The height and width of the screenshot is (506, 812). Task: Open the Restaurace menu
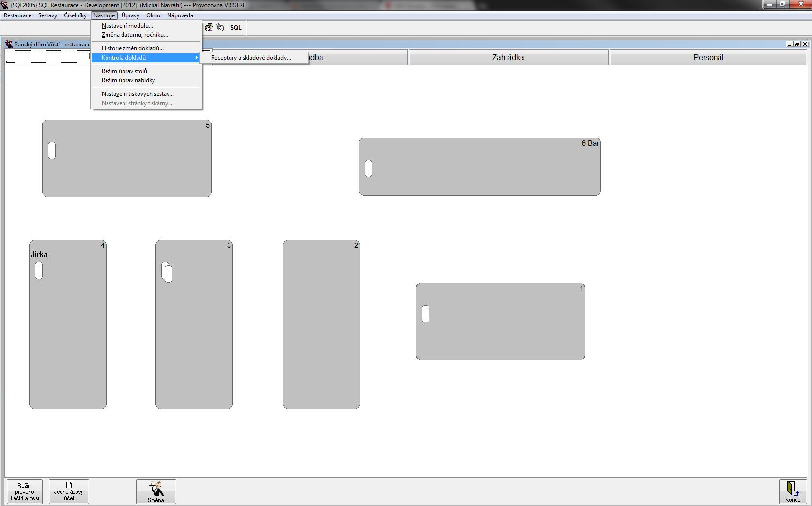pyautogui.click(x=18, y=15)
